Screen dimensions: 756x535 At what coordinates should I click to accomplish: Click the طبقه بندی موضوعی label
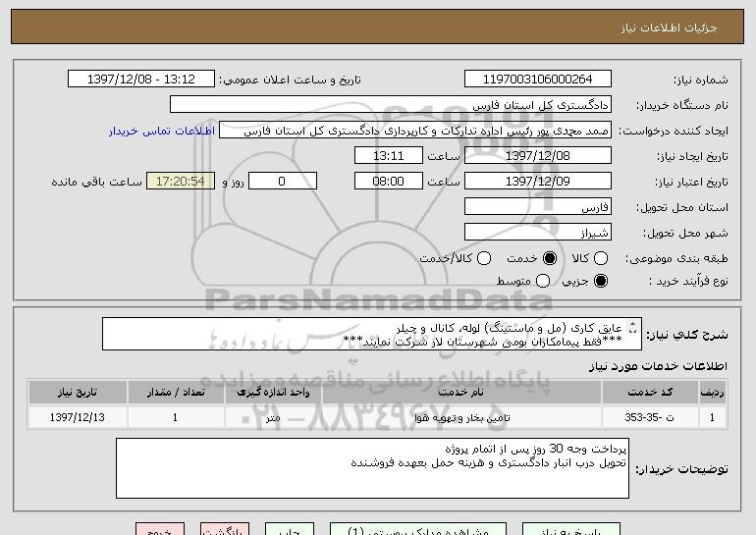(x=676, y=258)
